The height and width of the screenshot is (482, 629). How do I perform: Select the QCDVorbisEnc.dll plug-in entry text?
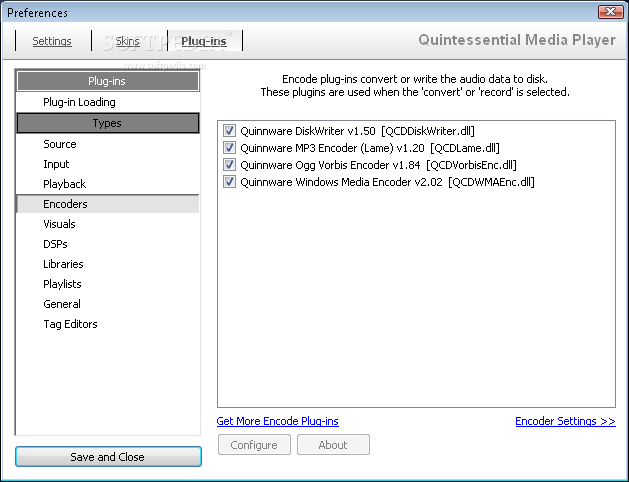(x=378, y=165)
